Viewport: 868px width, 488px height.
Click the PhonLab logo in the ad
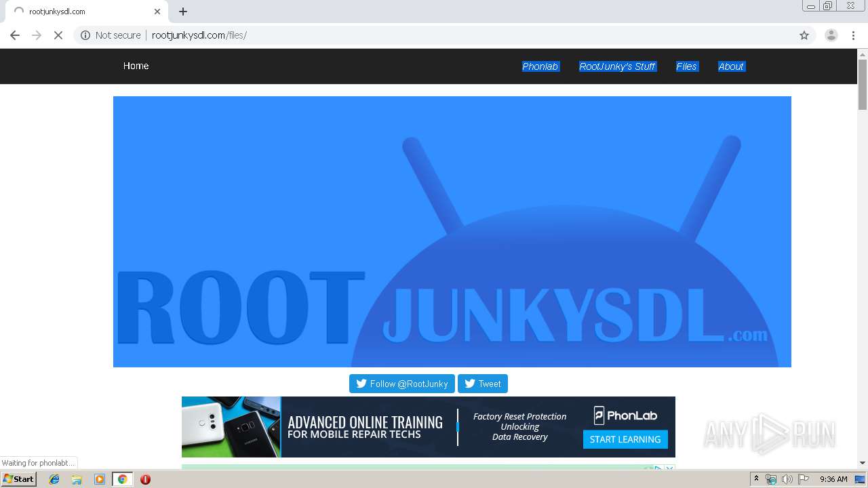625,415
